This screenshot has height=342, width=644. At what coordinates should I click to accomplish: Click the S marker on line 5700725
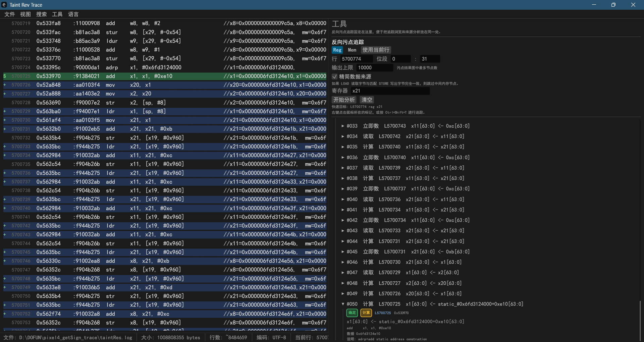pyautogui.click(x=5, y=76)
